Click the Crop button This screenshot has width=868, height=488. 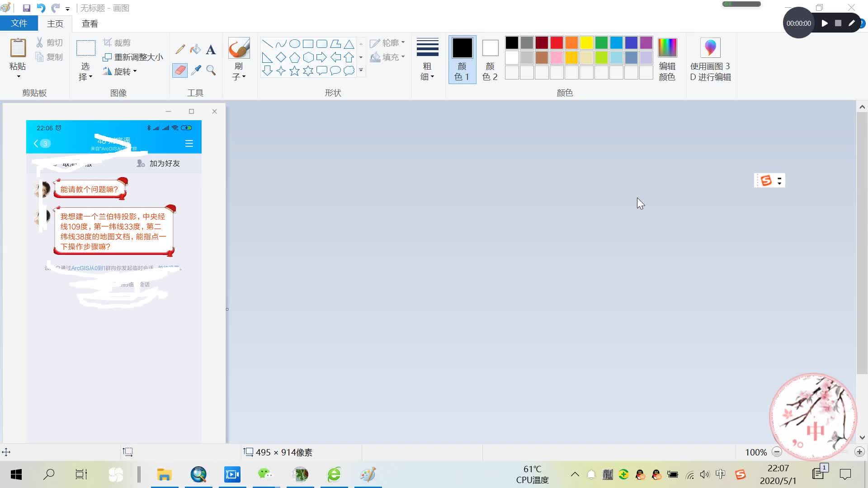tap(117, 42)
